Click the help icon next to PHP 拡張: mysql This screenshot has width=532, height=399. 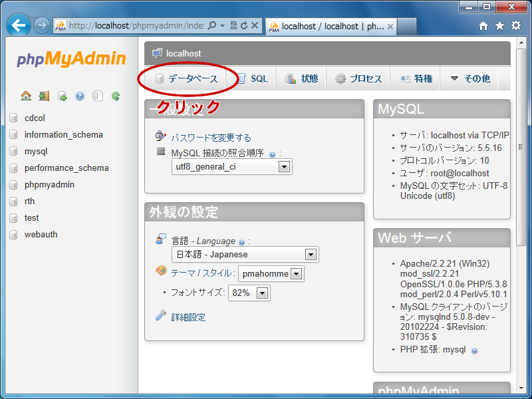474,350
